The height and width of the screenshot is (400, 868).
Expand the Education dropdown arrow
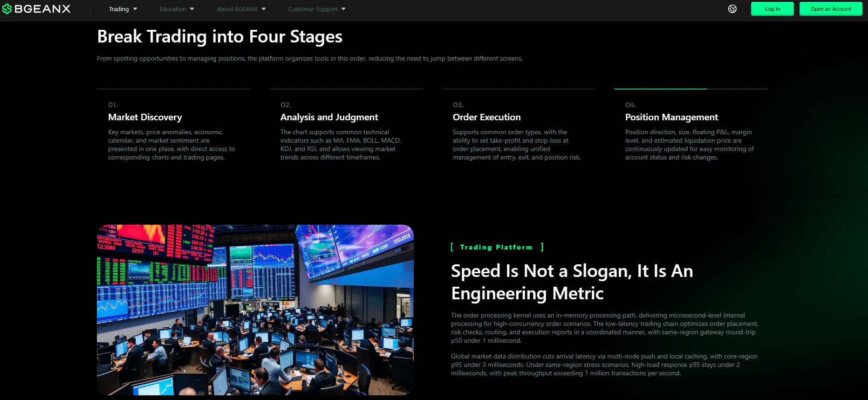[x=192, y=9]
